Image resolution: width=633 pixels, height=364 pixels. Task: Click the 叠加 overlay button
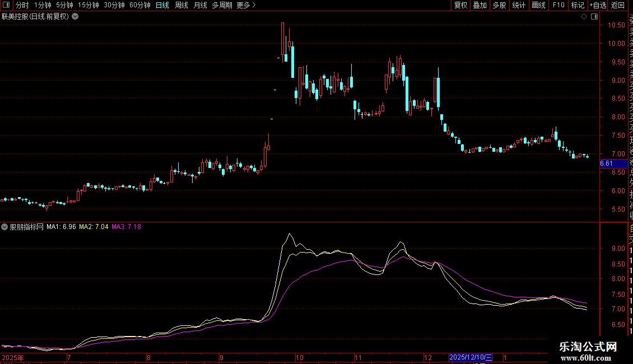click(x=480, y=5)
